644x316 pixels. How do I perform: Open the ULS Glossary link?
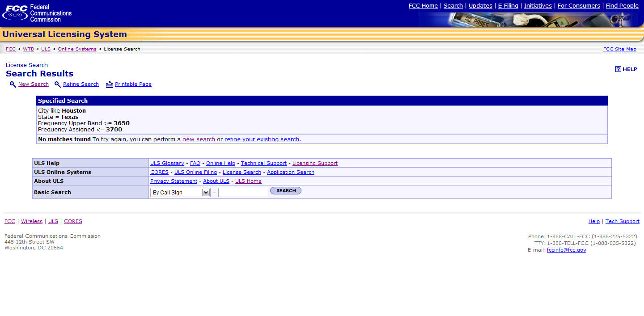[x=167, y=163]
